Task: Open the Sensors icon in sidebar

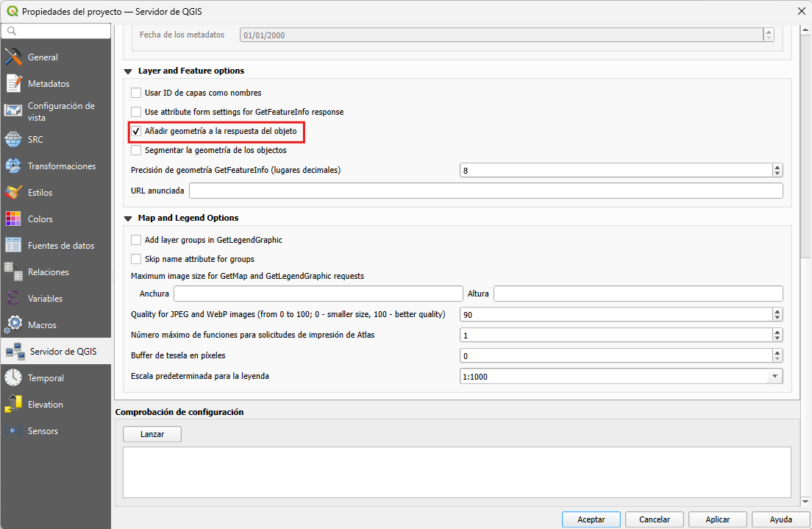Action: [13, 431]
